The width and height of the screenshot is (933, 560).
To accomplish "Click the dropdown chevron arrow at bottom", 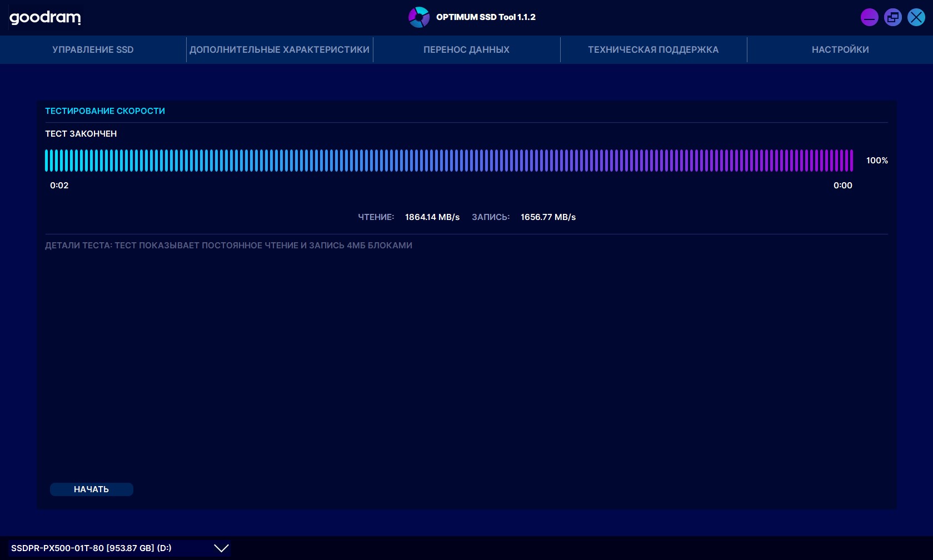I will pyautogui.click(x=221, y=548).
